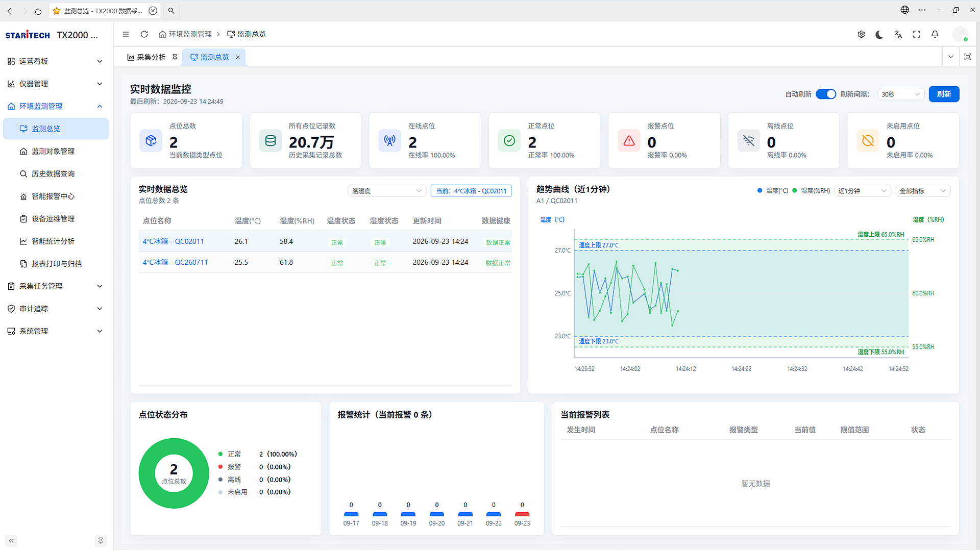Image resolution: width=980 pixels, height=551 pixels.
Task: Open the settings gear icon in the header
Action: pos(861,34)
